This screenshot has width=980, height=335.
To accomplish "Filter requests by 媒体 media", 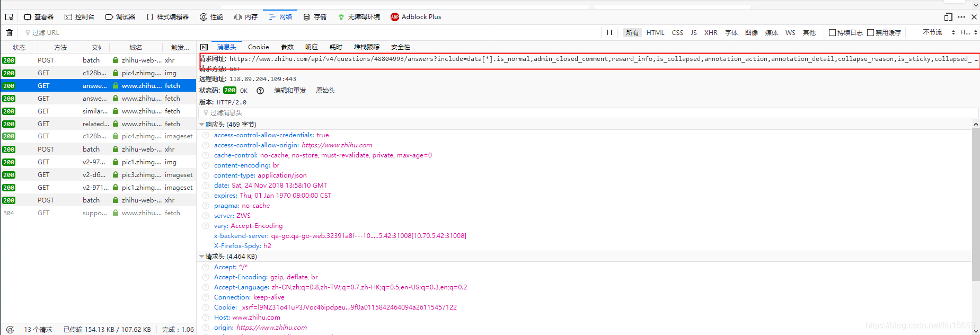I will click(772, 32).
